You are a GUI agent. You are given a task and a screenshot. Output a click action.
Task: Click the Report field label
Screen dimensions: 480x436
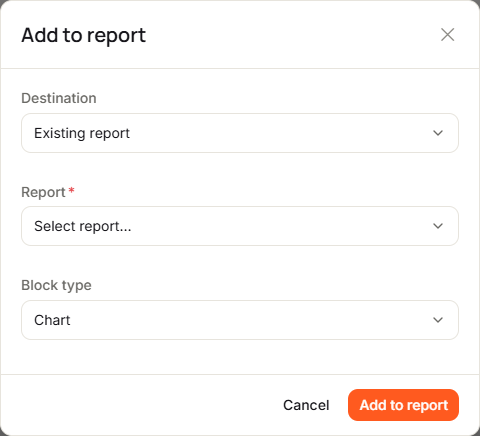click(x=43, y=192)
